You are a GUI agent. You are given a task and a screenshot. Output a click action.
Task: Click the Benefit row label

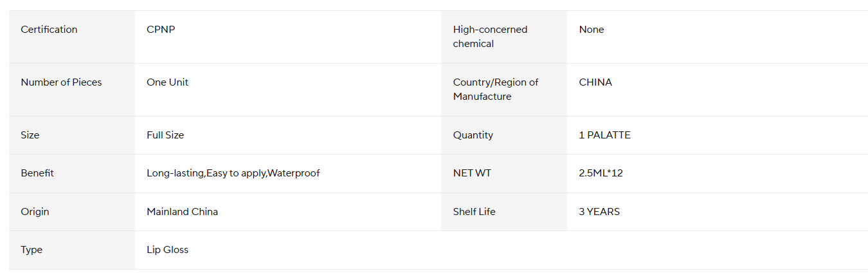coord(37,173)
